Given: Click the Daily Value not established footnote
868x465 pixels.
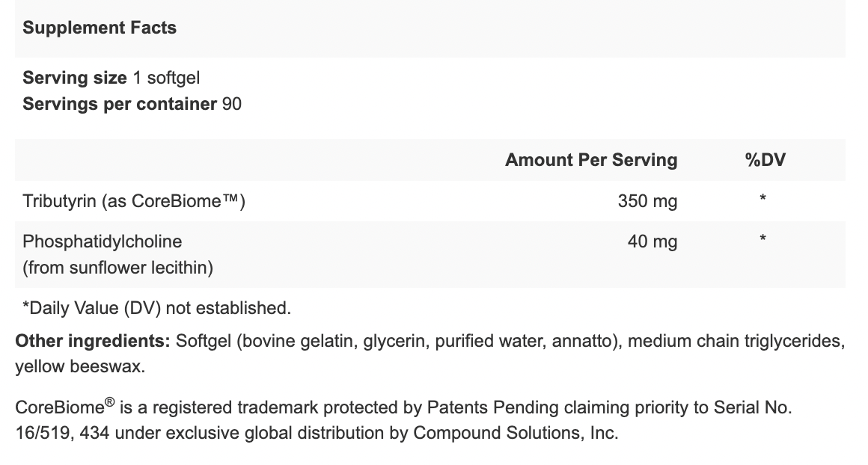Looking at the screenshot, I should [156, 308].
